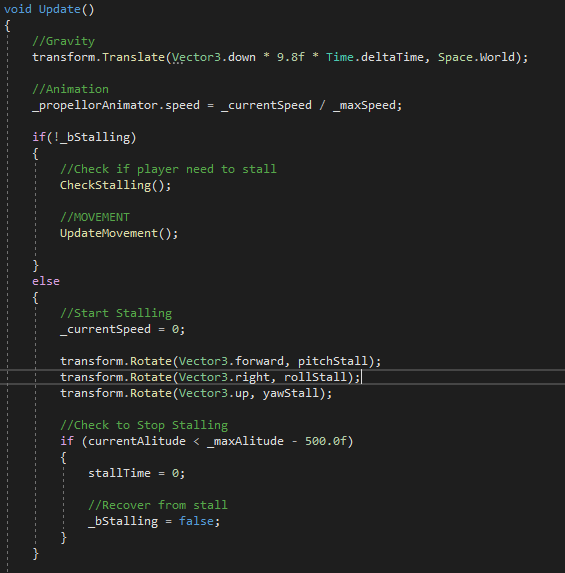Click 'right' in Vector3.right
Image resolution: width=565 pixels, height=573 pixels.
[x=252, y=377]
